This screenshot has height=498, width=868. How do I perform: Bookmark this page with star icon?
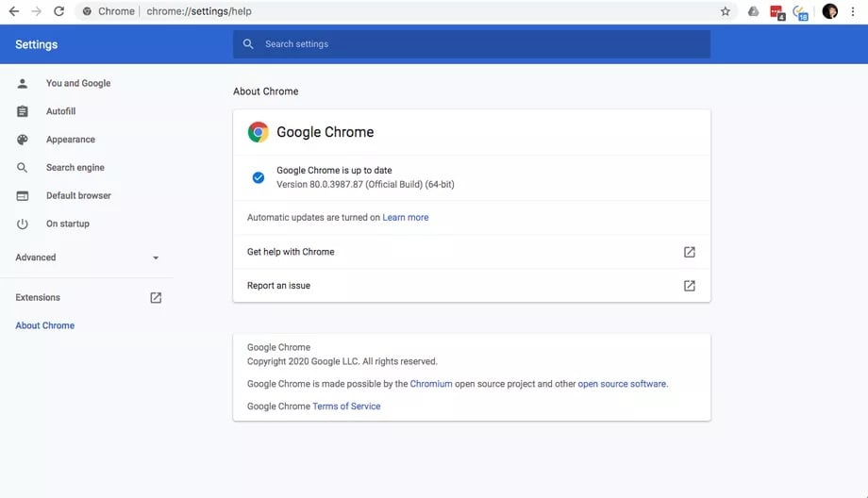click(726, 11)
